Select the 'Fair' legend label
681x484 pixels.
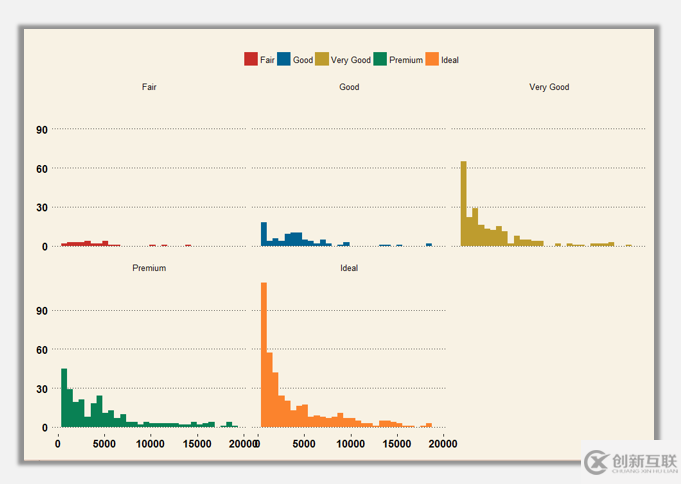click(x=267, y=60)
